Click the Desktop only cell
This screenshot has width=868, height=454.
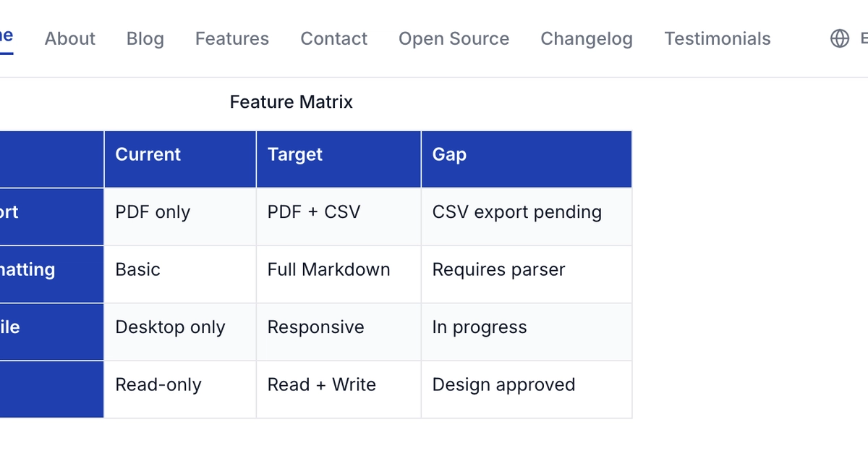click(180, 332)
